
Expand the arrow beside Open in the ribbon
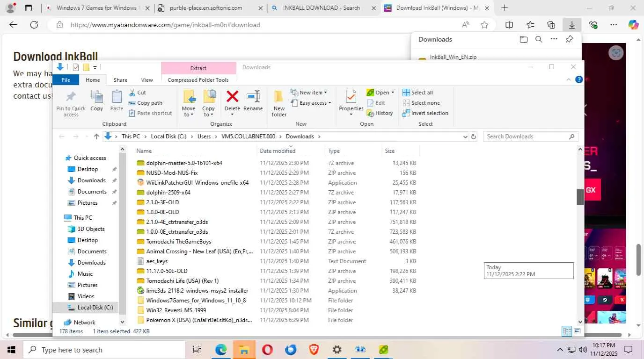tap(393, 93)
